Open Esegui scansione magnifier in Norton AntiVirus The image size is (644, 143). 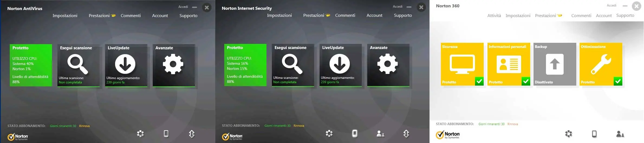[78, 65]
